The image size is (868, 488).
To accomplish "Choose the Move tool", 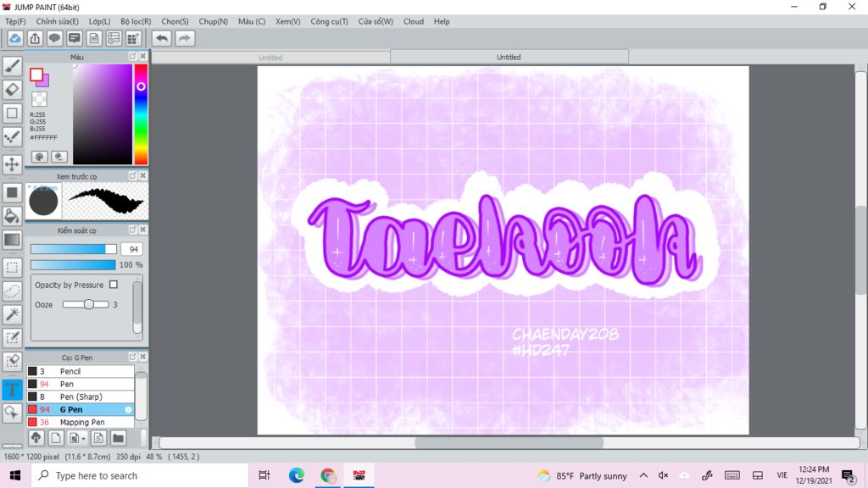I will (12, 164).
